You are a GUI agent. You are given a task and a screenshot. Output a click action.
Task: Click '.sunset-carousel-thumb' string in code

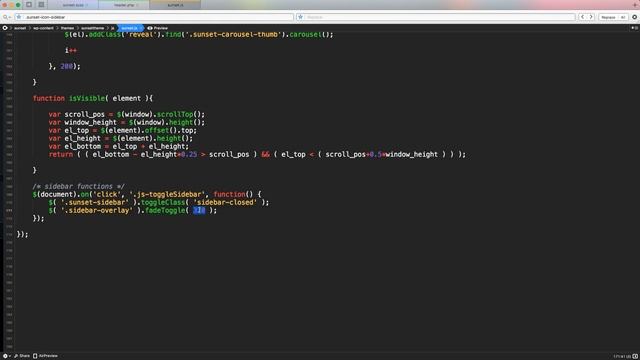coord(233,34)
